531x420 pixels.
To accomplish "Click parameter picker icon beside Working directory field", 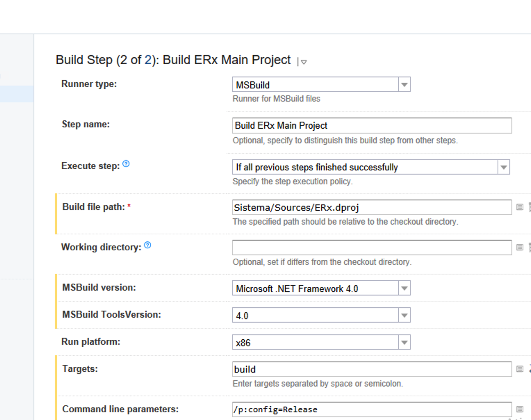I will [520, 248].
